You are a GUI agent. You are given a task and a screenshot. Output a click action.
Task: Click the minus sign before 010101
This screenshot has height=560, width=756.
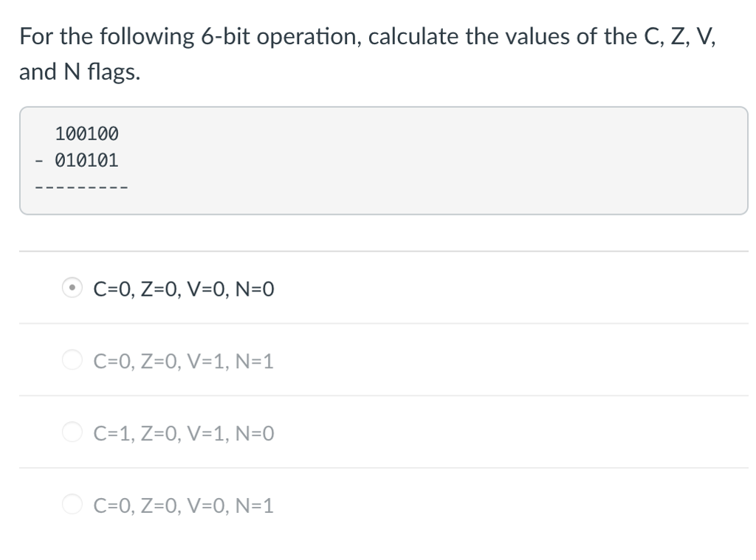[39, 160]
